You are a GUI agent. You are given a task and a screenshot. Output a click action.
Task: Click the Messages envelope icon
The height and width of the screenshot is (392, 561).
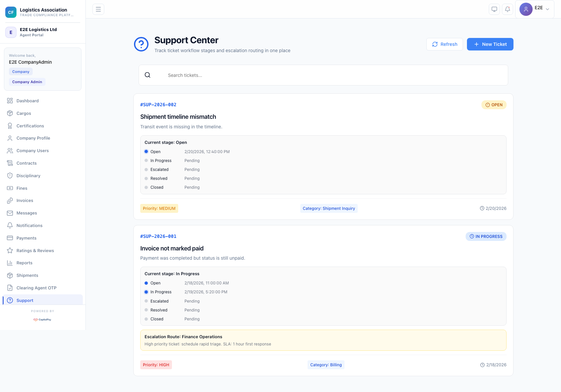(x=10, y=213)
